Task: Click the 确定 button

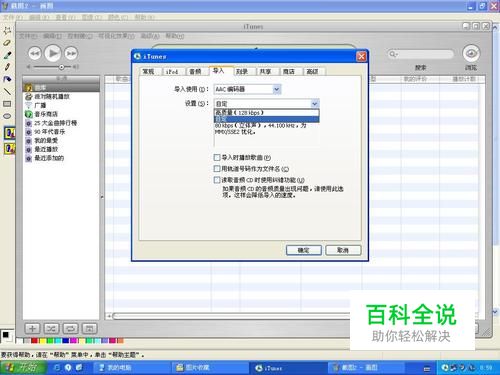Action: (304, 250)
